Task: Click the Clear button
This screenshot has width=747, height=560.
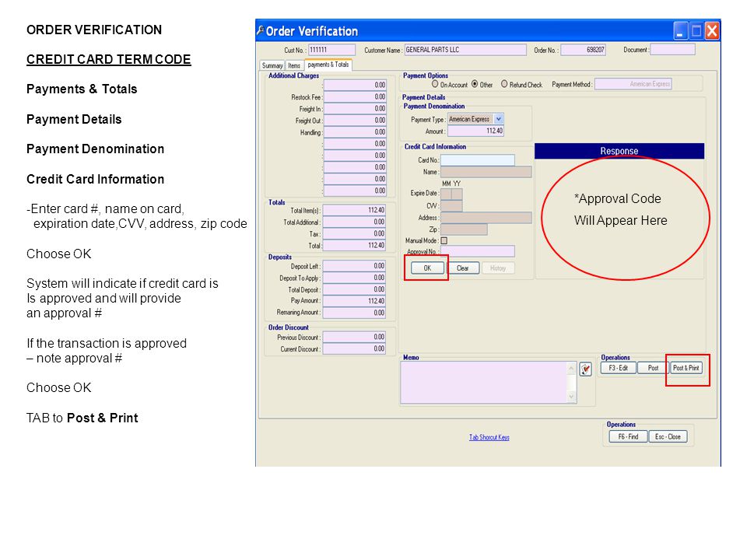Action: pos(462,268)
